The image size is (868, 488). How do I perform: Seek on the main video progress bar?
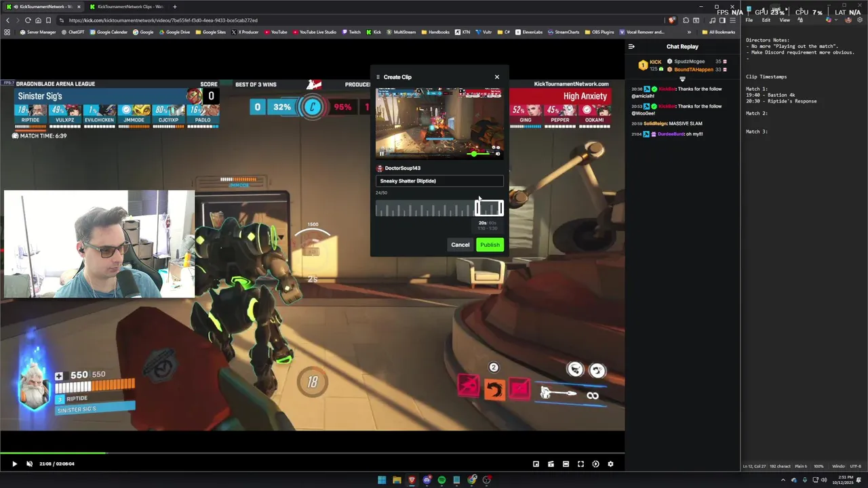pos(312,453)
